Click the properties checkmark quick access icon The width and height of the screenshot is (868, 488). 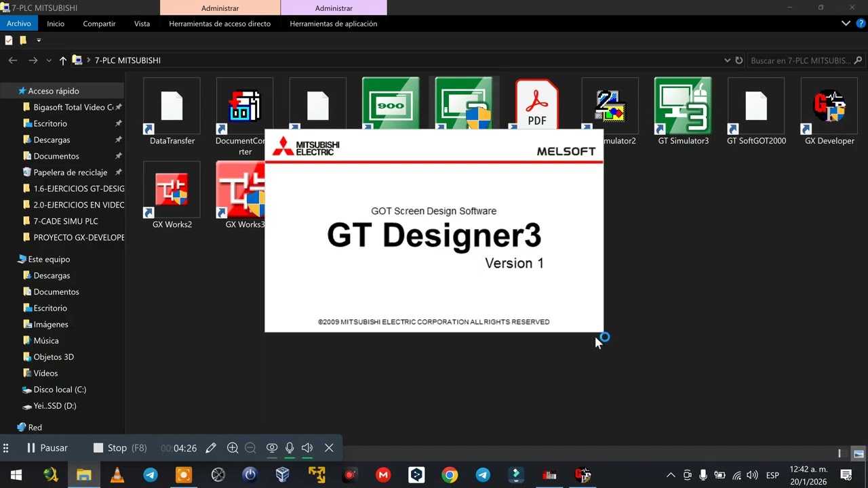coord(9,40)
